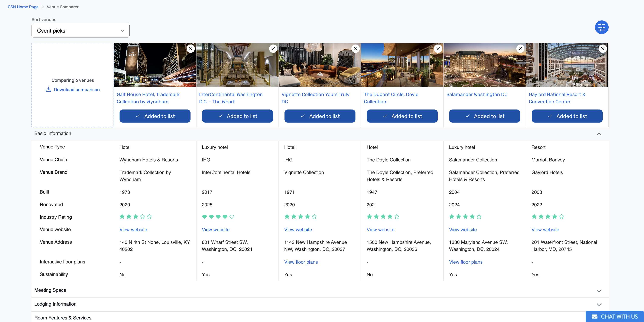Click Download comparison link
Screen dimensions: 644x322
[x=77, y=89]
